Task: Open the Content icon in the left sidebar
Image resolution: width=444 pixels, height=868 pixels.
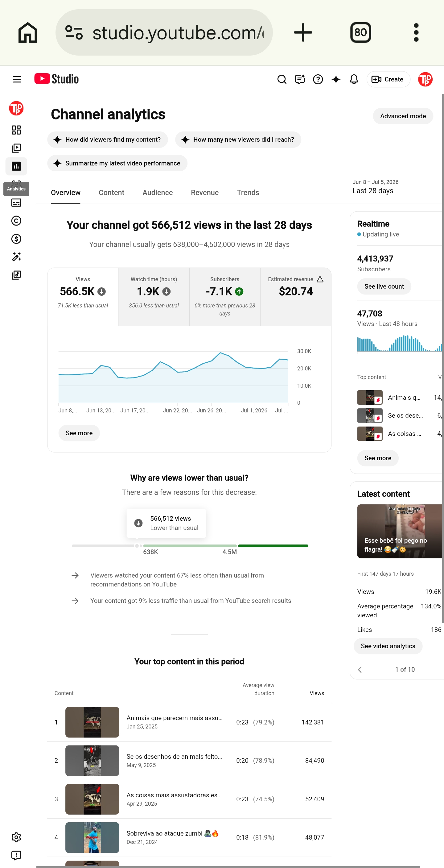Action: click(16, 148)
